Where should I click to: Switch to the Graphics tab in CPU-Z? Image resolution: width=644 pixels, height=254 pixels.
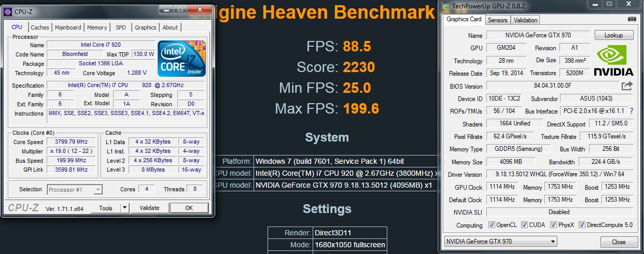coord(146,27)
